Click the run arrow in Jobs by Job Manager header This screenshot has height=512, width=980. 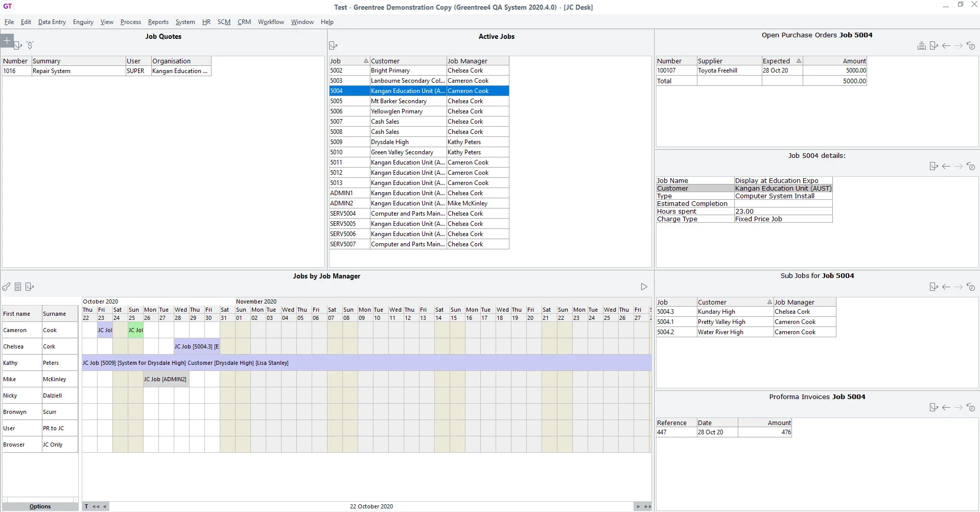(643, 287)
